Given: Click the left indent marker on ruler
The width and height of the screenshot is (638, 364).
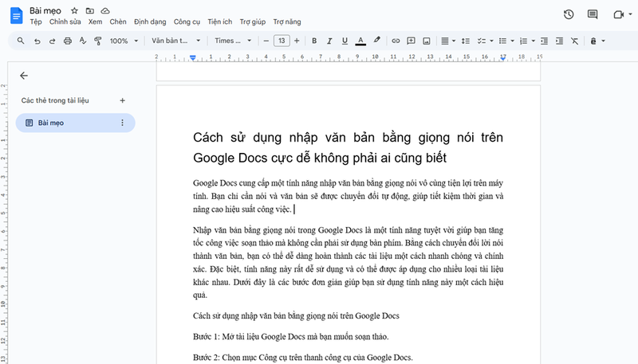Looking at the screenshot, I should coord(193,57).
